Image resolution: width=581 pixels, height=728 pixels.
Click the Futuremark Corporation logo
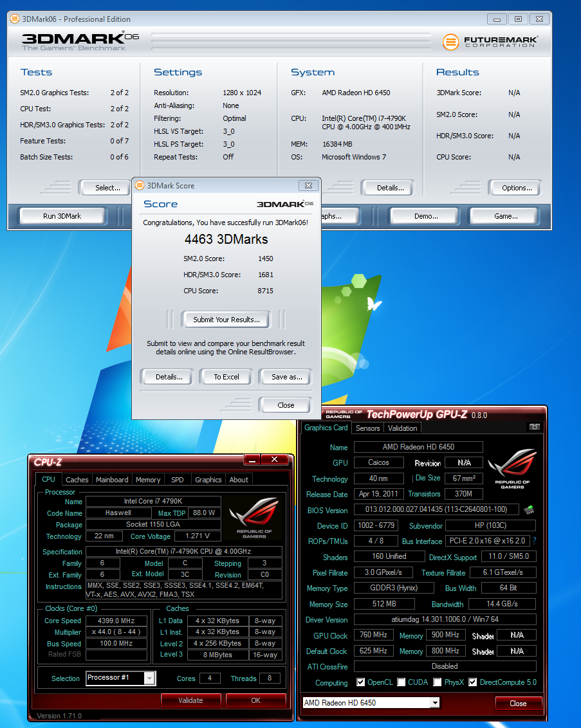pos(490,42)
